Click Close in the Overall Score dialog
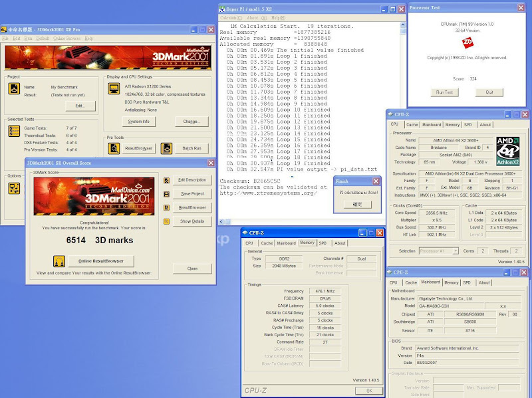532x398 pixels. 192,268
